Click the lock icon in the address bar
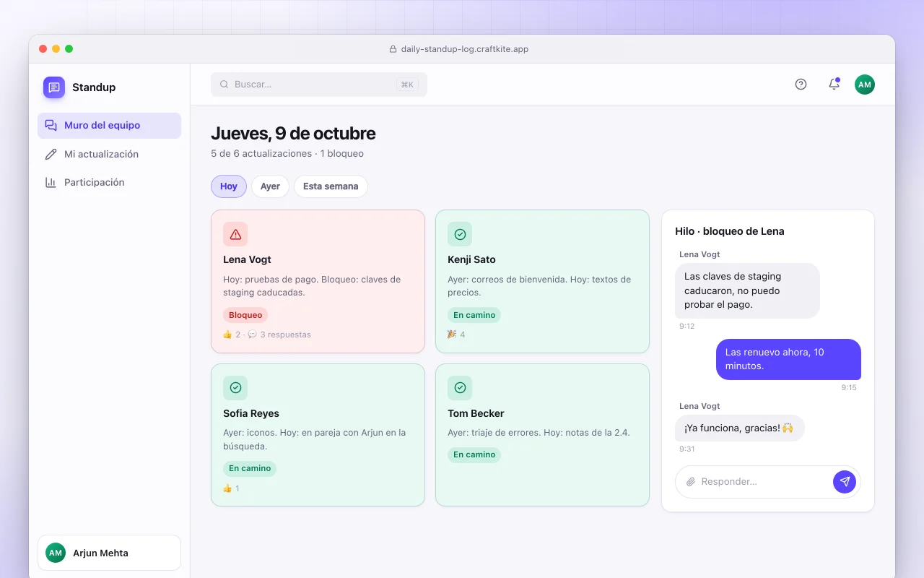924x578 pixels. pos(393,49)
